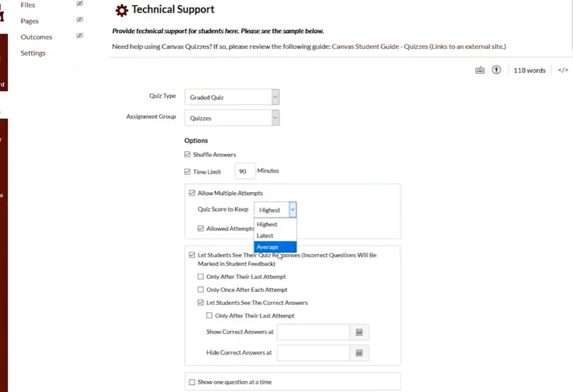Click calendar icon for Show Correct Answers
573x392 pixels.
pos(359,332)
